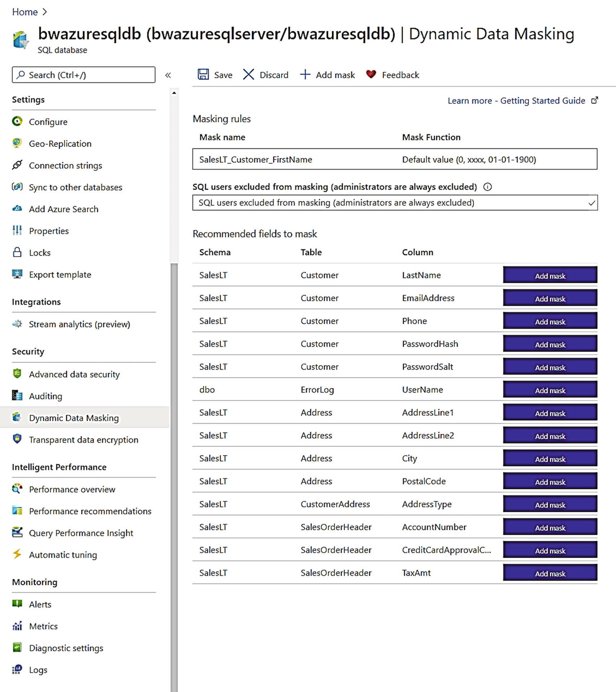Click the Configure icon in Settings
The width and height of the screenshot is (616, 692).
click(x=17, y=121)
